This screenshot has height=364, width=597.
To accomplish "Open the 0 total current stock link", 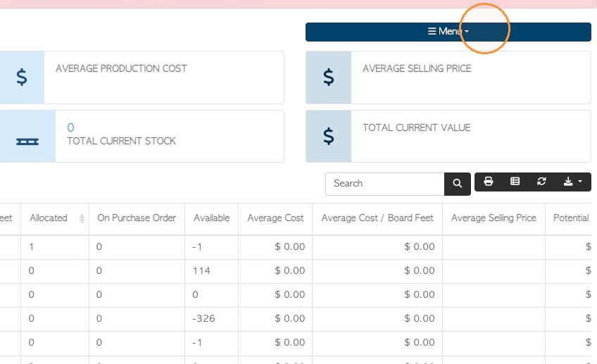I will click(70, 127).
